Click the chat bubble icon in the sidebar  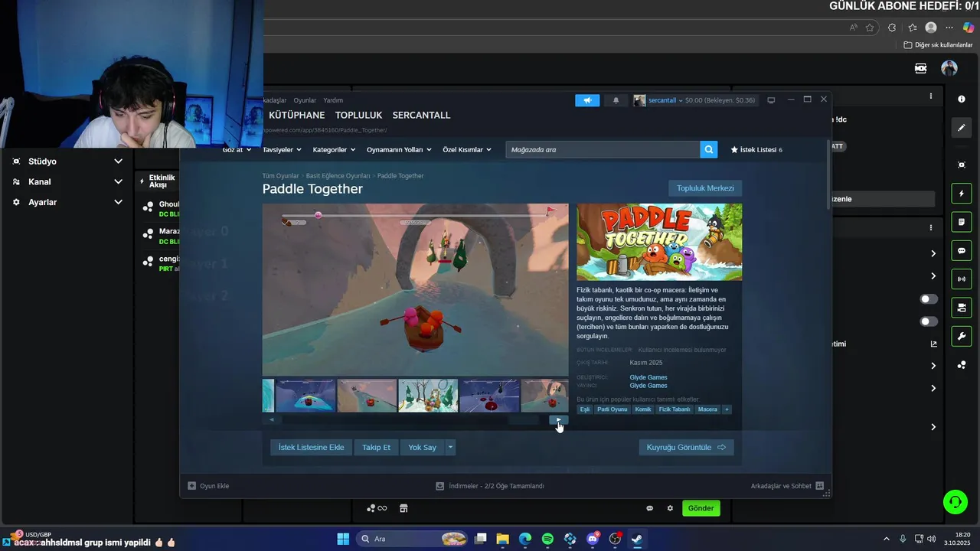click(962, 250)
